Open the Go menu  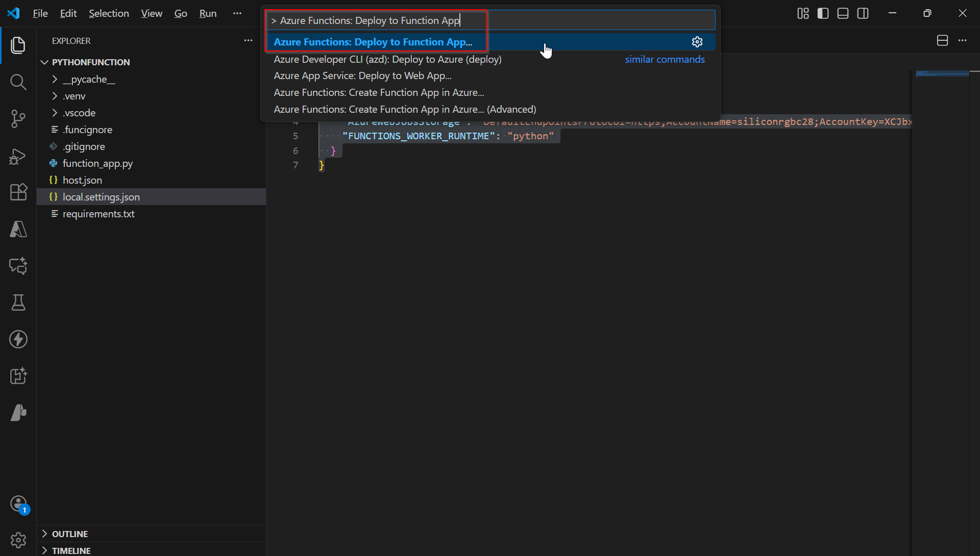[x=181, y=13]
